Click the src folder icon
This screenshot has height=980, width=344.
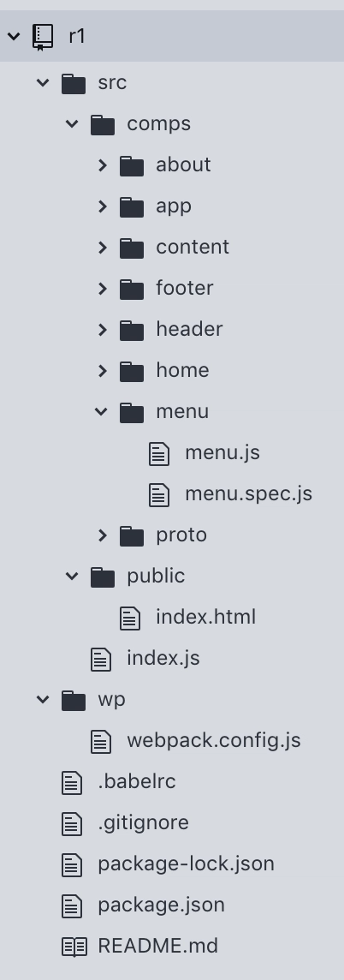pyautogui.click(x=73, y=83)
